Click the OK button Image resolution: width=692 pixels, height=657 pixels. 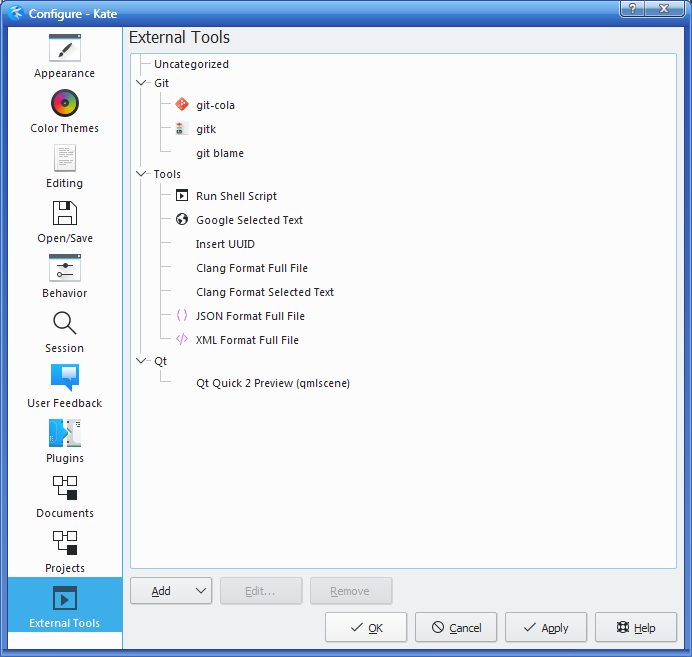pos(366,627)
